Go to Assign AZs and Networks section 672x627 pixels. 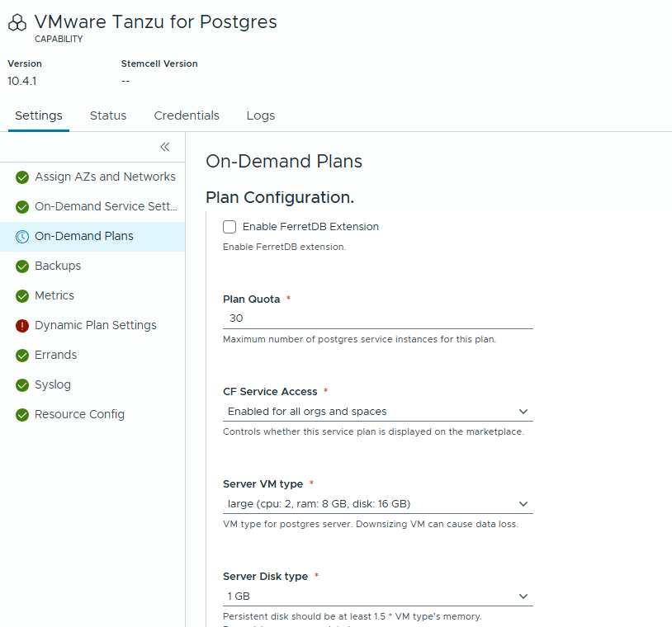point(92,177)
